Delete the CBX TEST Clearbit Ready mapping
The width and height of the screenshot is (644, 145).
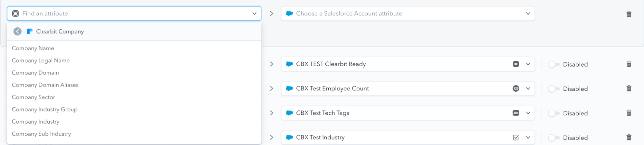(629, 64)
